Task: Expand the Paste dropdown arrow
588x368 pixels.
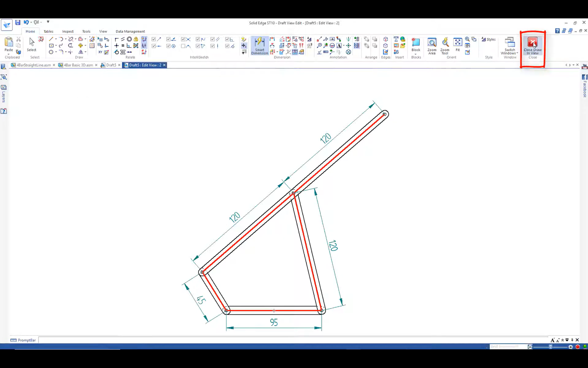Action: tap(8, 54)
